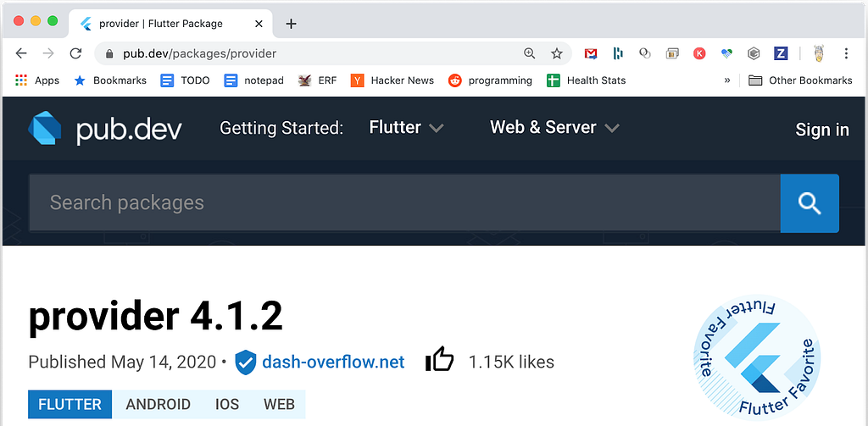Click Sign in on pub.dev
This screenshot has height=426, width=868.
tap(822, 130)
